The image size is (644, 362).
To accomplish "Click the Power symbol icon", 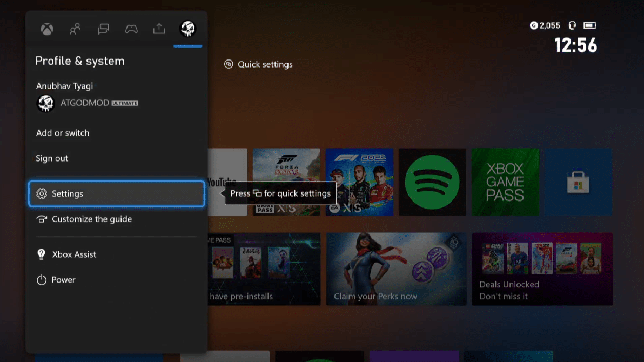I will tap(42, 280).
